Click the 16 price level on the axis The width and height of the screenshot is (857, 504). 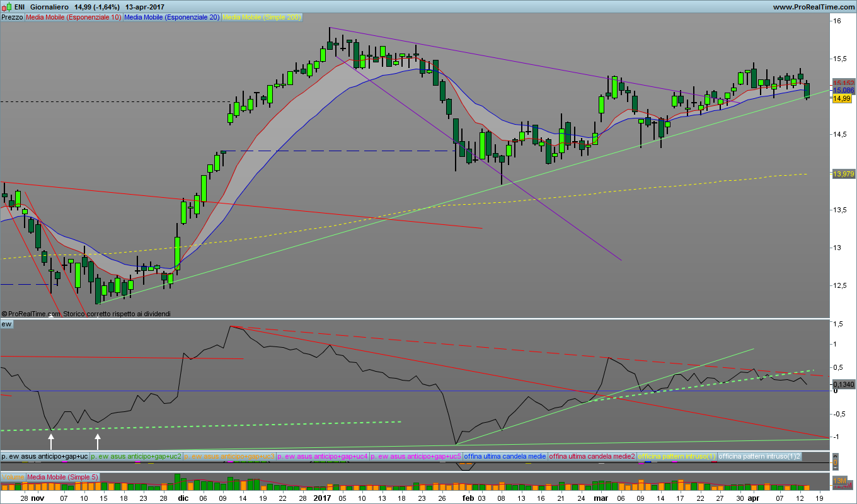[837, 21]
